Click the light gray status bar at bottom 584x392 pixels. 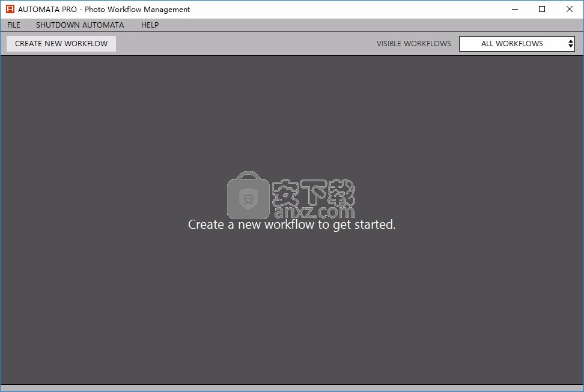pyautogui.click(x=292, y=388)
